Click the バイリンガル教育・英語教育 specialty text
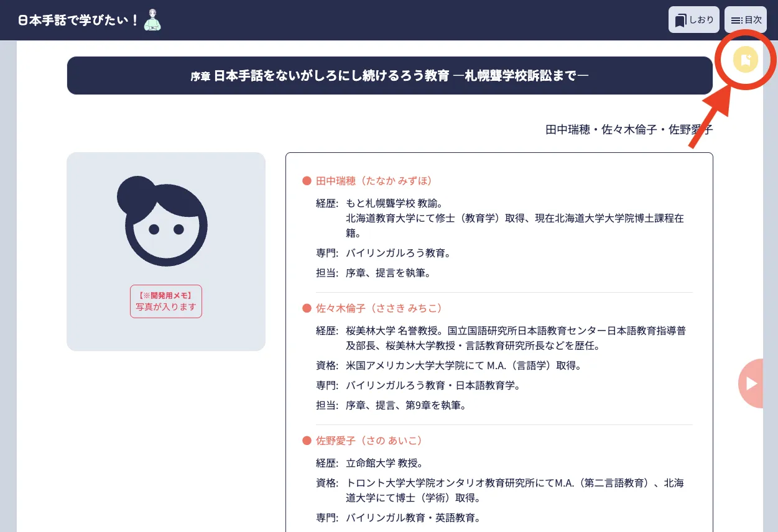The image size is (778, 532). pyautogui.click(x=413, y=518)
